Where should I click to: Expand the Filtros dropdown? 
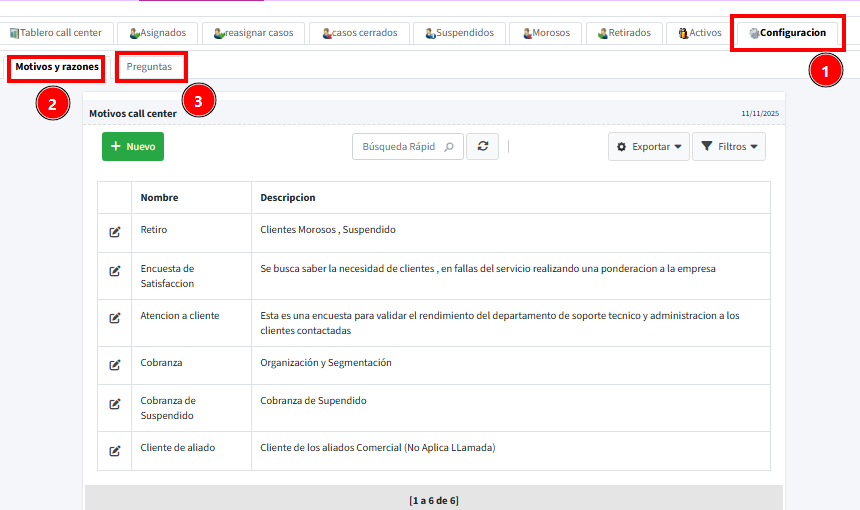tap(728, 147)
